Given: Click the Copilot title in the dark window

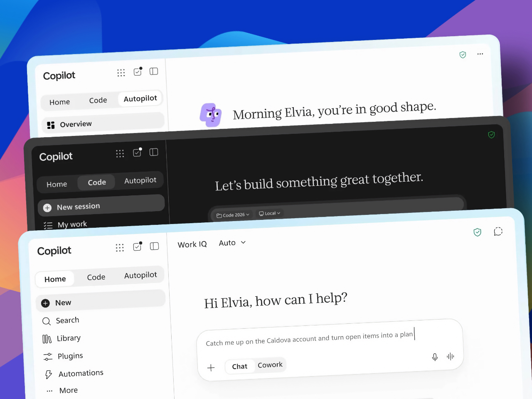Looking at the screenshot, I should 56,157.
